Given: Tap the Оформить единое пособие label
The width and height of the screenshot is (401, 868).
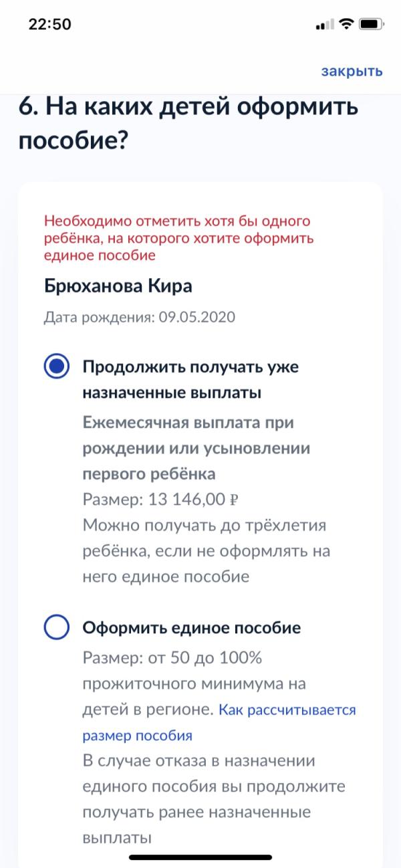Looking at the screenshot, I should click(x=192, y=628).
